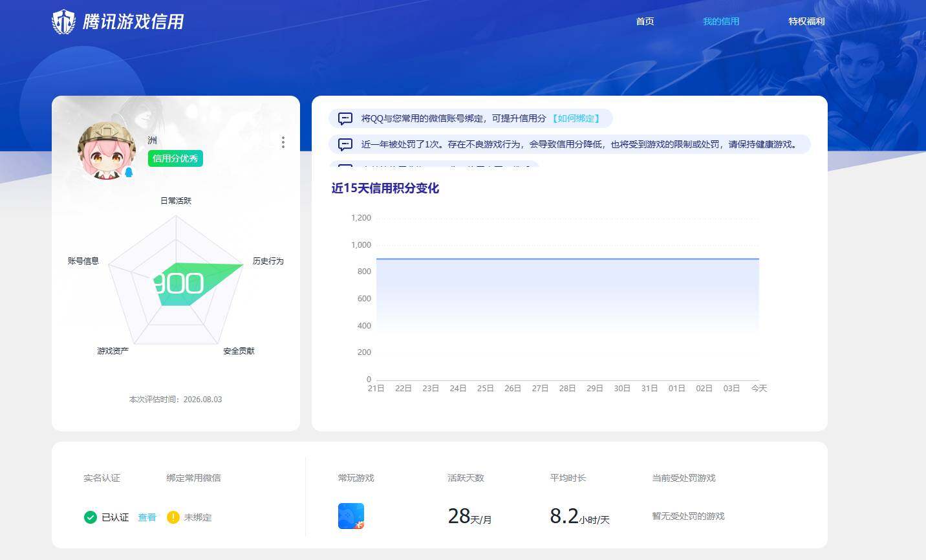The height and width of the screenshot is (560, 926).
Task: Click the 暂无受处罚的游戏 text
Action: [x=688, y=516]
